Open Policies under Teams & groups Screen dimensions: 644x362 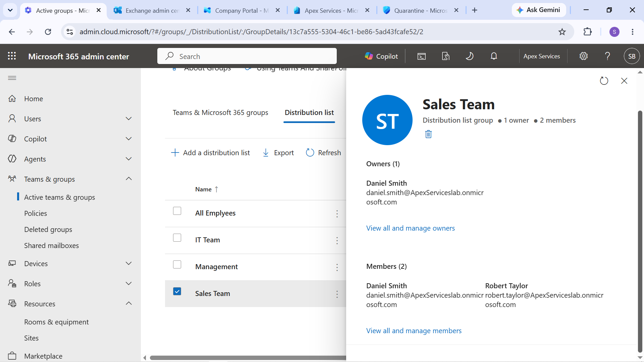(x=36, y=214)
